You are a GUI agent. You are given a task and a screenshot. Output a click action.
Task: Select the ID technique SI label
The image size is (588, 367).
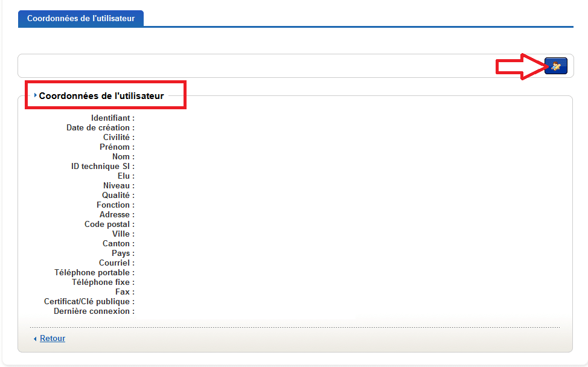tap(103, 166)
